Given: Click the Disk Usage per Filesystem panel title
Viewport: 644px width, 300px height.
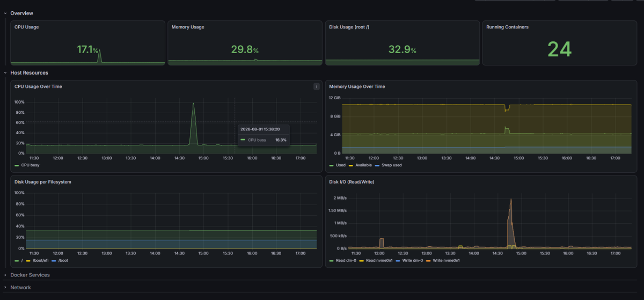Looking at the screenshot, I should point(43,182).
